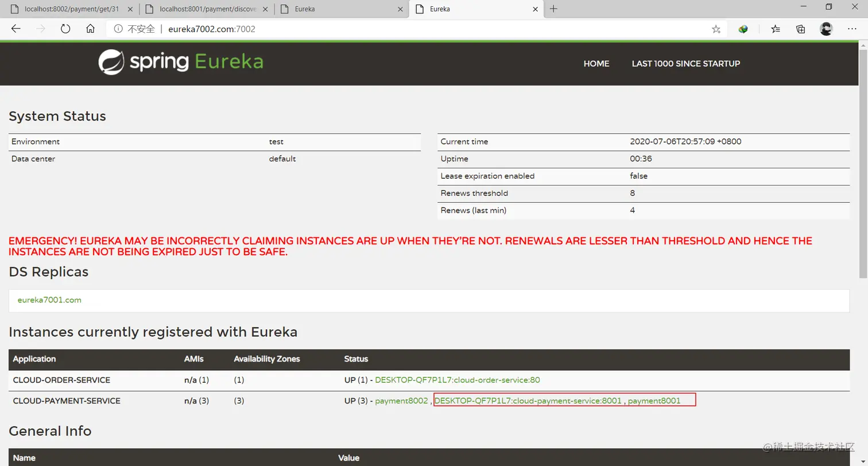
Task: Click the Environment value test
Action: coord(276,141)
